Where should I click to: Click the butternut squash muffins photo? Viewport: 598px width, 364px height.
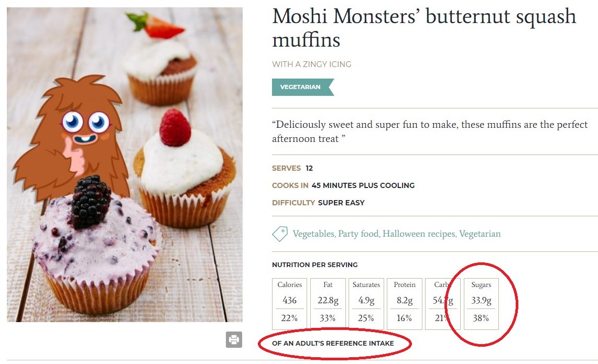pyautogui.click(x=125, y=164)
